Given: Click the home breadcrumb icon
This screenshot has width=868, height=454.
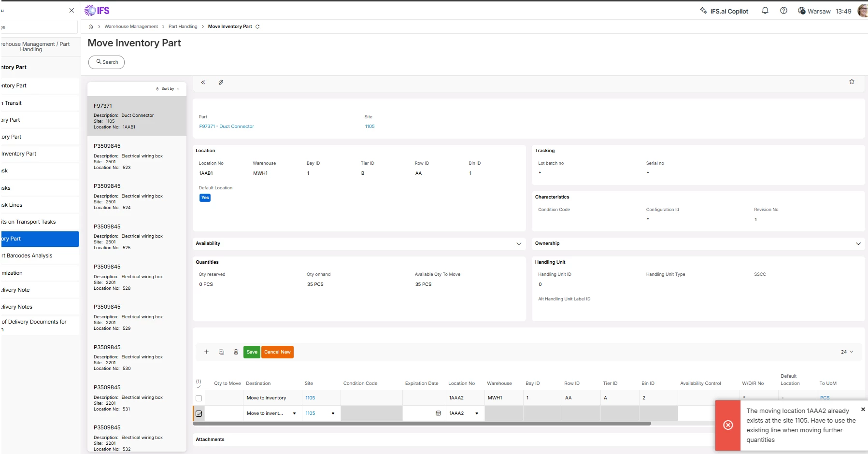Looking at the screenshot, I should (91, 27).
